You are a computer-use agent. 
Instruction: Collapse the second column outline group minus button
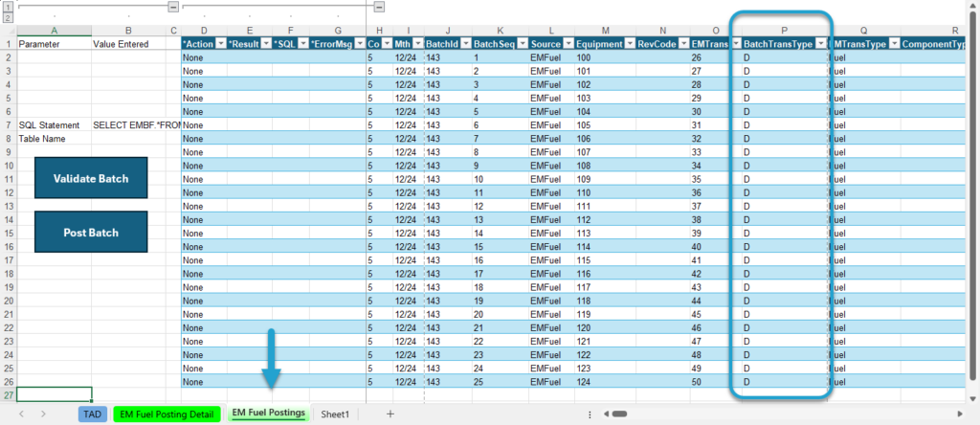(x=379, y=7)
